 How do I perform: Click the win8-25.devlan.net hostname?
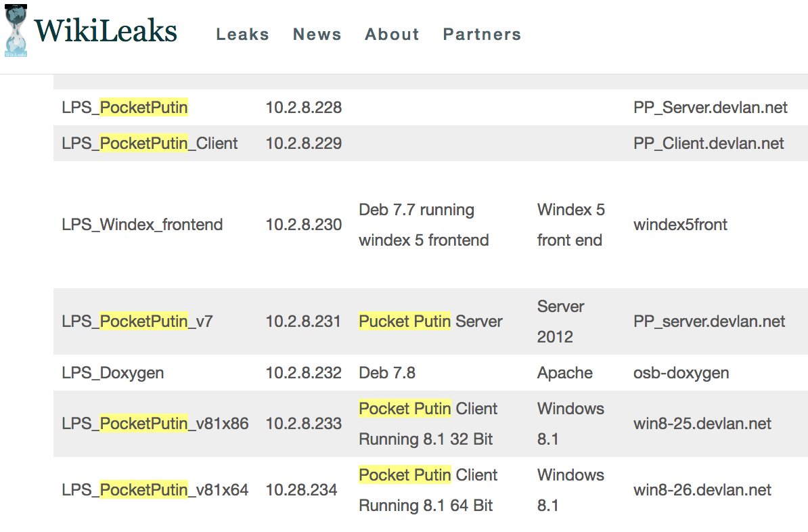702,424
